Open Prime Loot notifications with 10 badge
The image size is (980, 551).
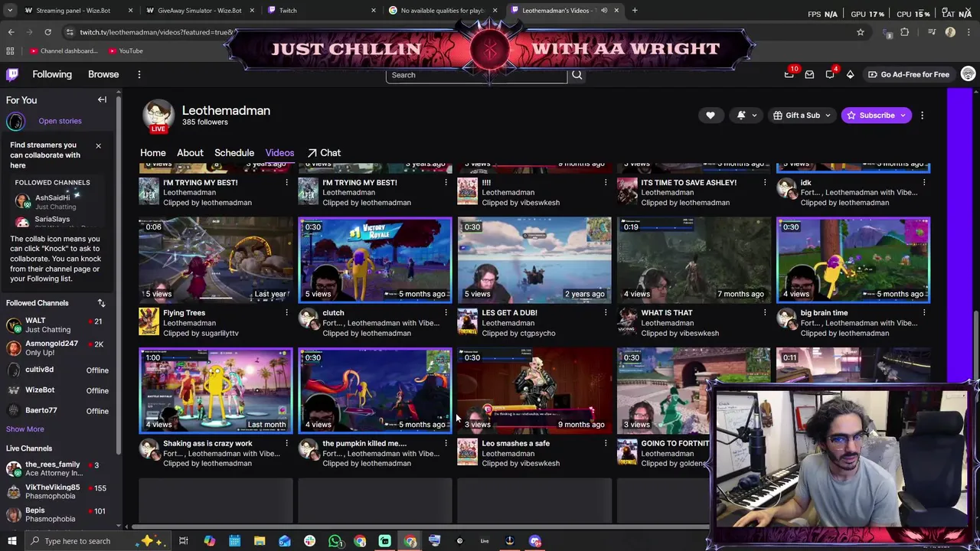pyautogui.click(x=789, y=74)
